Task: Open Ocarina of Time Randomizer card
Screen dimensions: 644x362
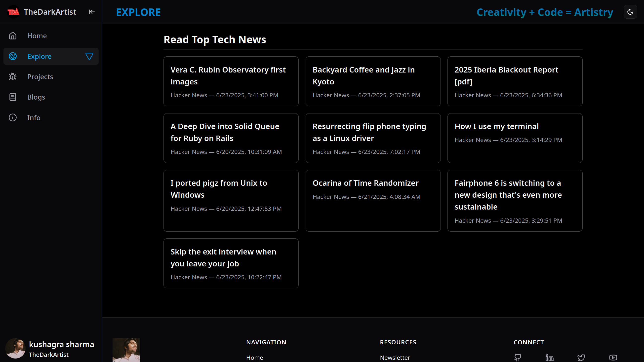Action: 373,201
